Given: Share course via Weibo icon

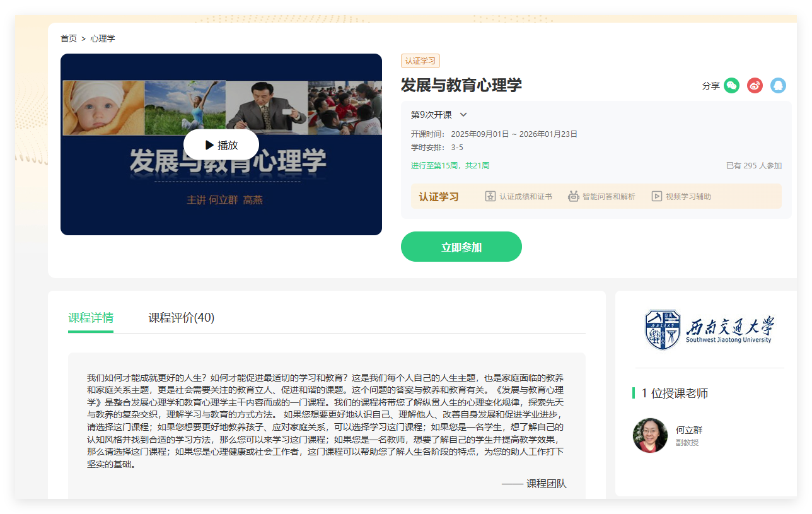Looking at the screenshot, I should 755,86.
